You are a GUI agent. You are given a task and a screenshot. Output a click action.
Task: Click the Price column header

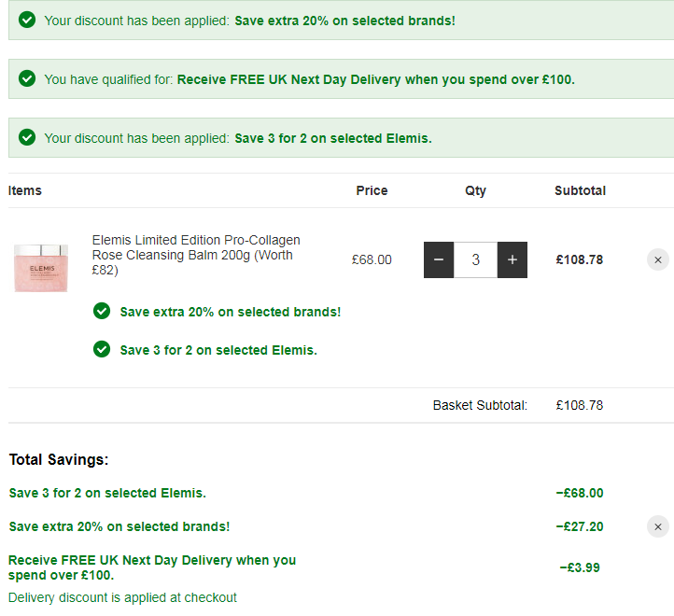click(x=372, y=190)
